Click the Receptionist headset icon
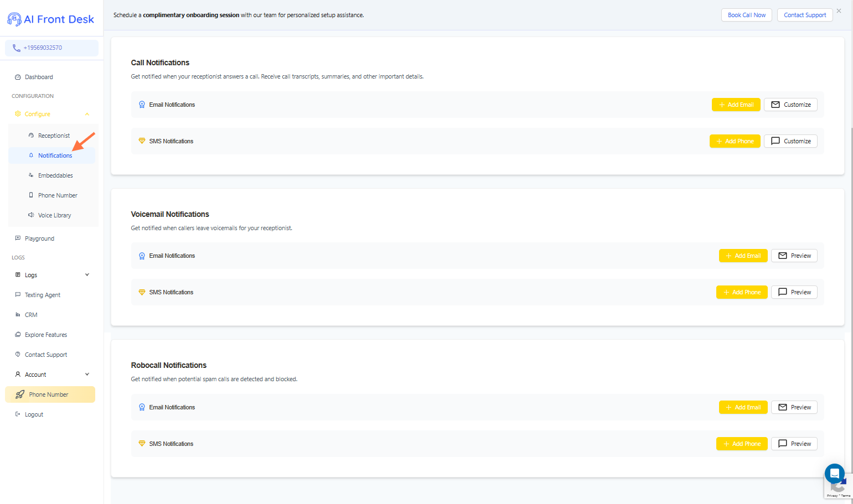853x504 pixels. coord(31,136)
